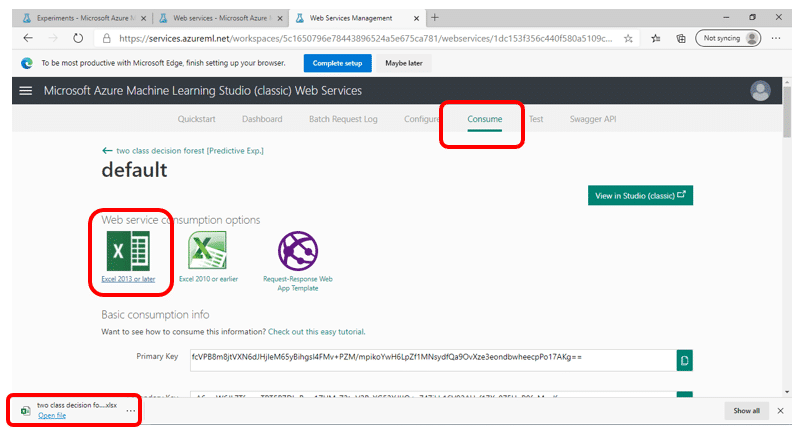This screenshot has height=437, width=802.
Task: Refresh the browser page
Action: pyautogui.click(x=77, y=38)
